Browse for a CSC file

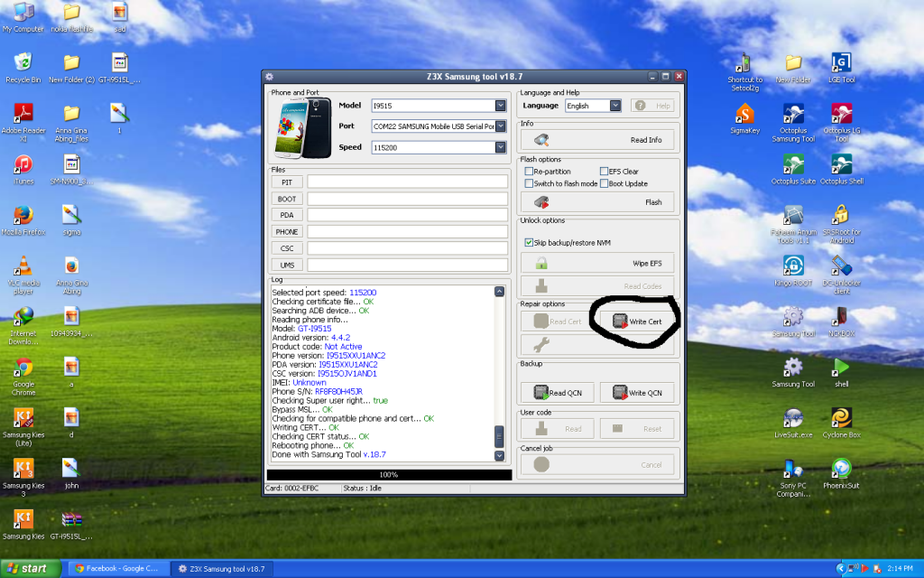[287, 248]
